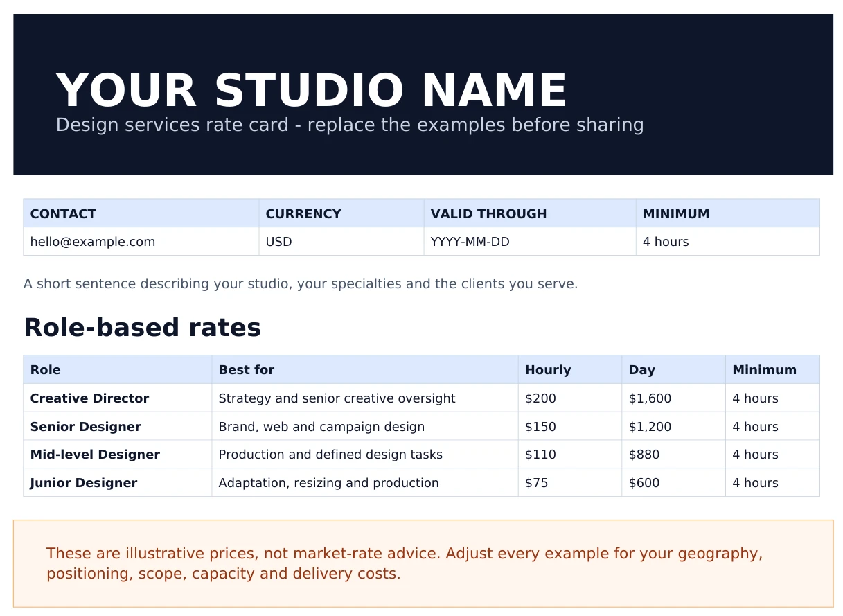Select the $110 hourly rate cell

(x=570, y=455)
